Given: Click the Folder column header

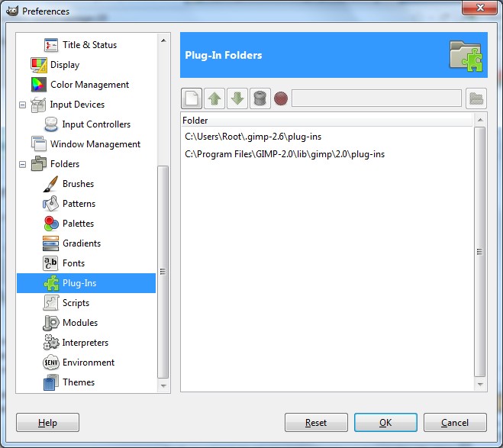Looking at the screenshot, I should [326, 121].
